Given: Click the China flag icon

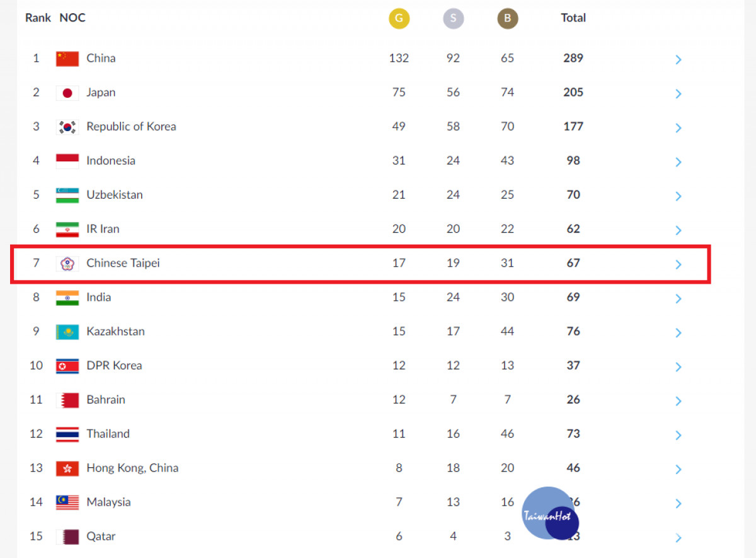Looking at the screenshot, I should [x=67, y=59].
